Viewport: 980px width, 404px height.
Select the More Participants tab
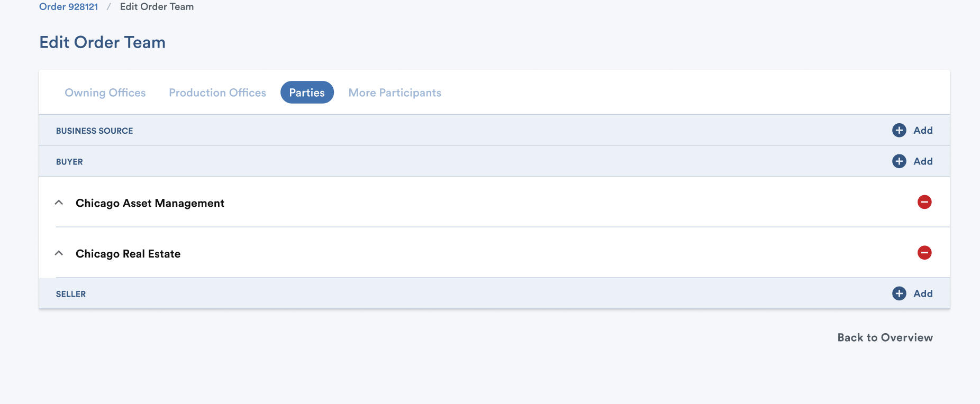click(x=394, y=93)
